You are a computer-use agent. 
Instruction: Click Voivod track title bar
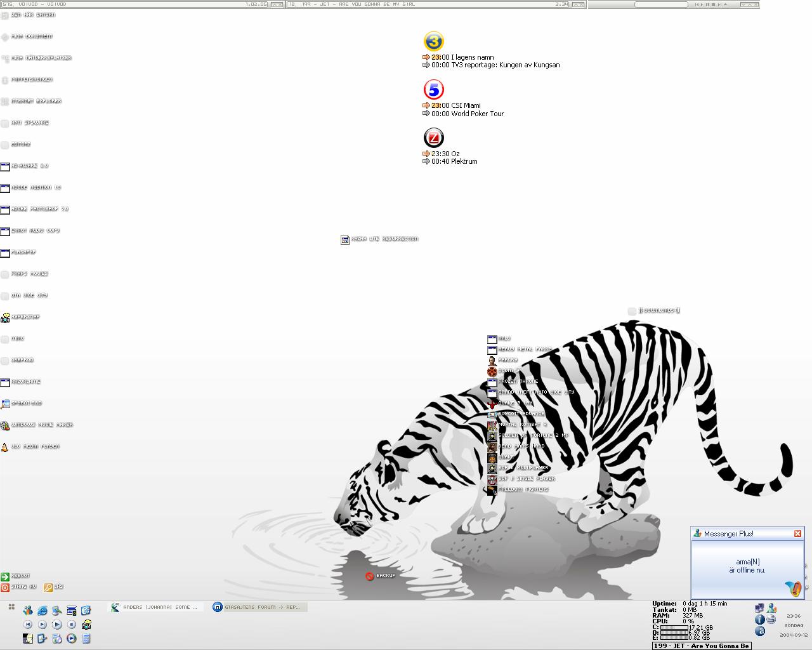[134, 4]
